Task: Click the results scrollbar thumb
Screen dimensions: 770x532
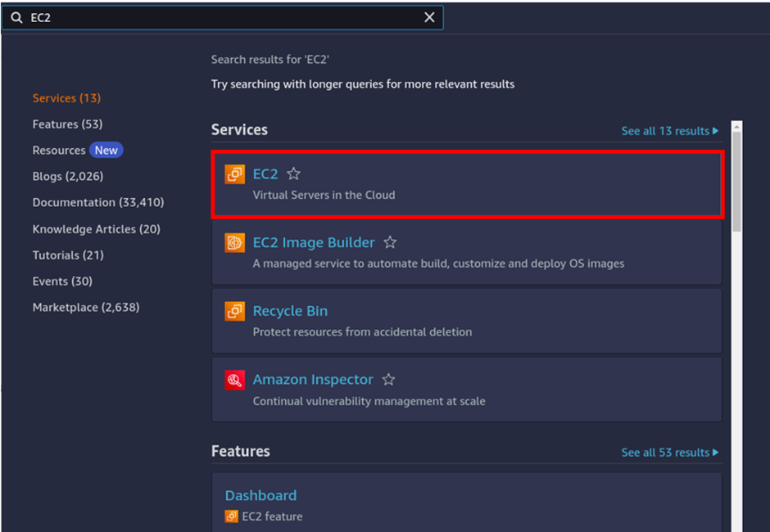Action: [x=736, y=182]
